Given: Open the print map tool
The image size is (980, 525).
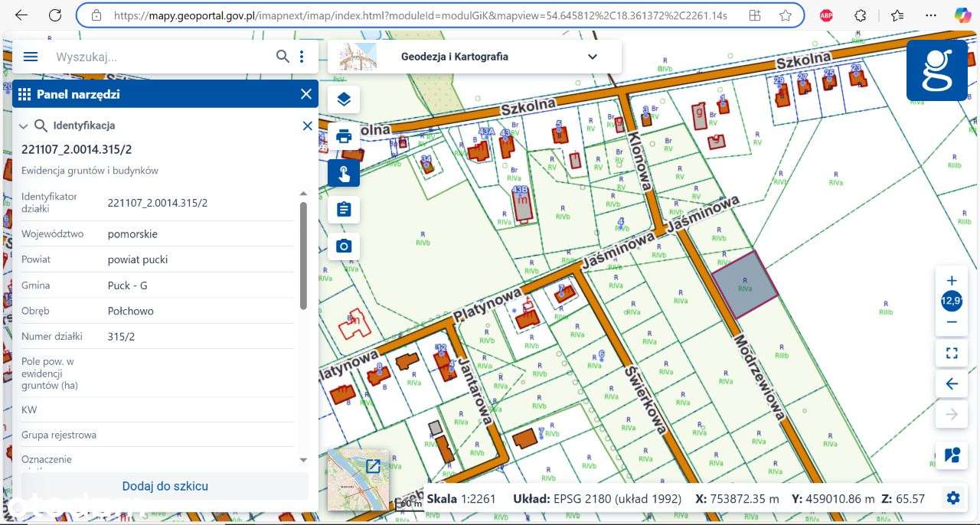Looking at the screenshot, I should (344, 136).
